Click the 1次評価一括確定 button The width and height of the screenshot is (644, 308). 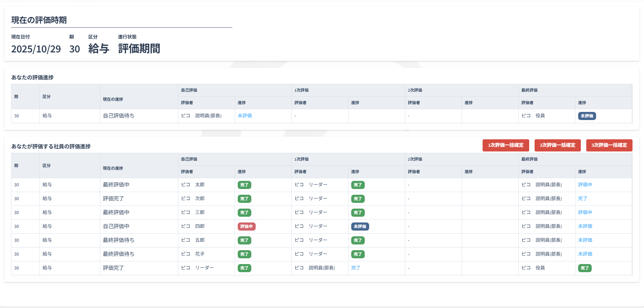pos(506,145)
